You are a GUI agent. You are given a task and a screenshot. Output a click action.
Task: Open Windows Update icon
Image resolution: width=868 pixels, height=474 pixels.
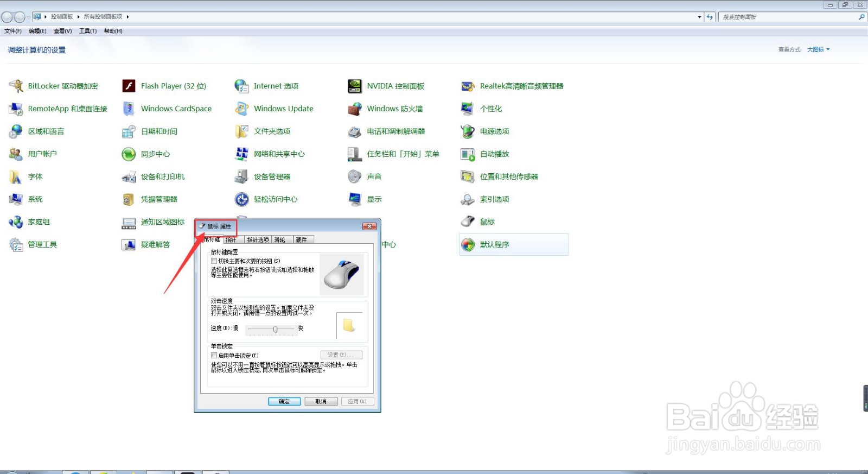(x=241, y=109)
